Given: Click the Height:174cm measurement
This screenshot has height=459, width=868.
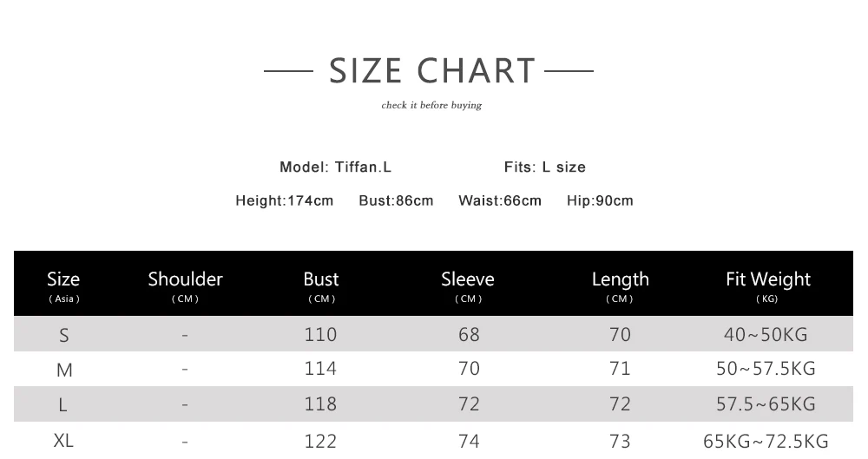Looking at the screenshot, I should click(285, 200).
